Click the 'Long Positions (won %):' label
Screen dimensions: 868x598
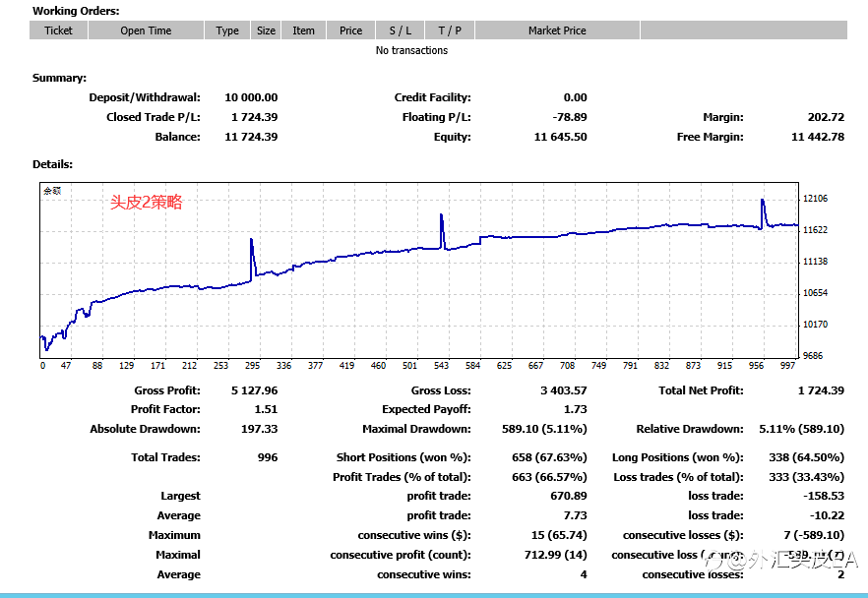point(678,457)
